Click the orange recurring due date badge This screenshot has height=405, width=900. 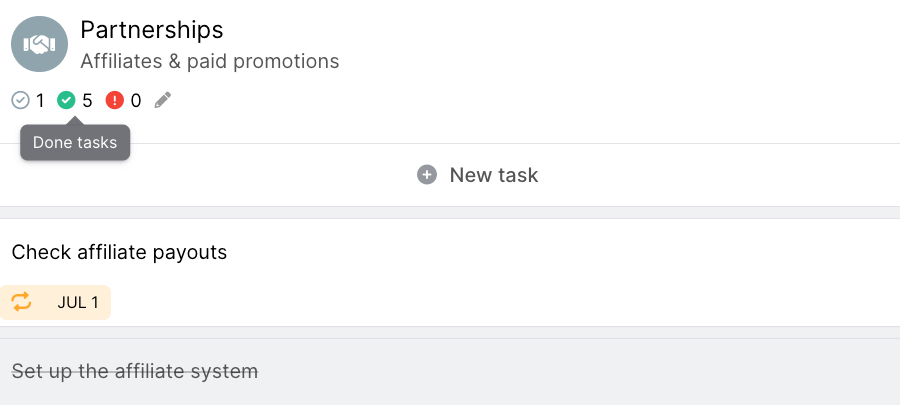[55, 302]
